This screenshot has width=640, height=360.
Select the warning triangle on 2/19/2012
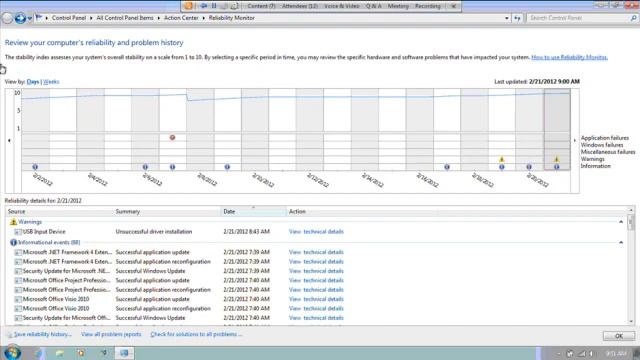pyautogui.click(x=502, y=159)
